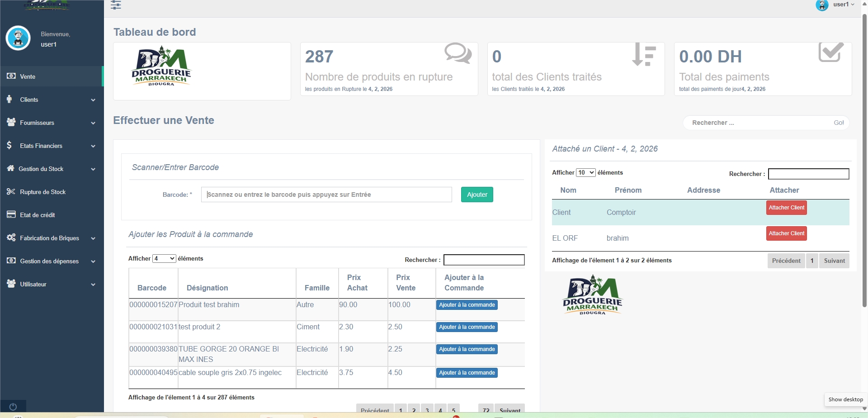The height and width of the screenshot is (418, 868).
Task: Click the profile picture in the sidebar welcome area
Action: click(x=18, y=38)
